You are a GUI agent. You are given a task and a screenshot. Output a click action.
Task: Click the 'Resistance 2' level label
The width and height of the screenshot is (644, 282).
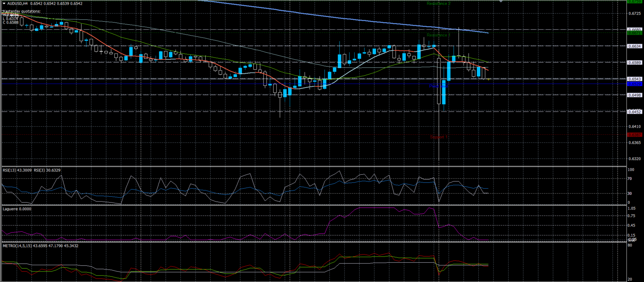tap(438, 3)
